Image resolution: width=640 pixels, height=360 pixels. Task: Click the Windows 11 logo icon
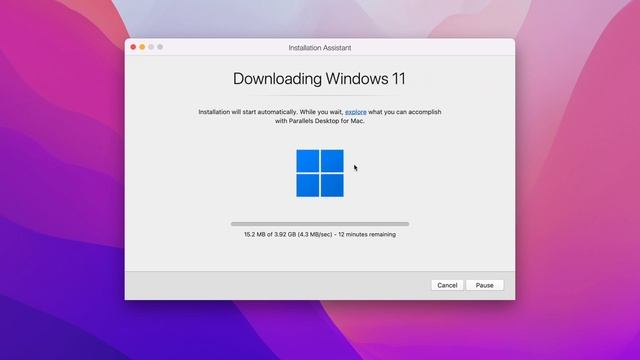coord(320,173)
